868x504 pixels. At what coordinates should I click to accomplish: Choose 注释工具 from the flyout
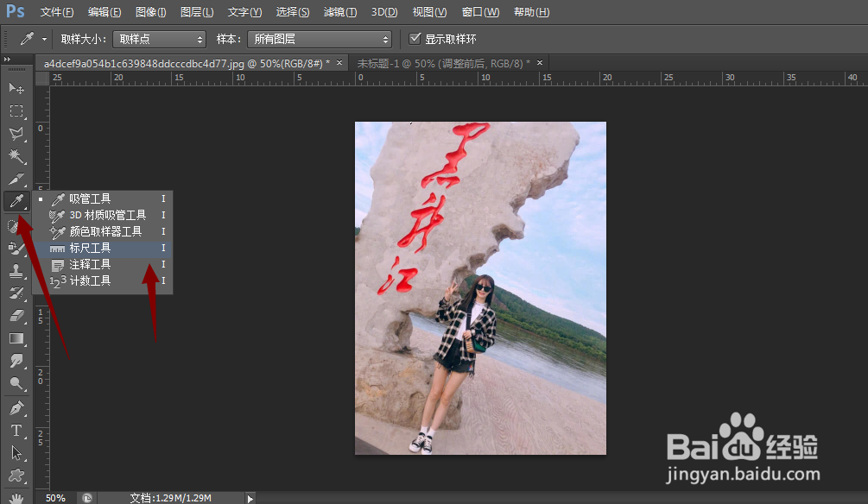pos(103,264)
